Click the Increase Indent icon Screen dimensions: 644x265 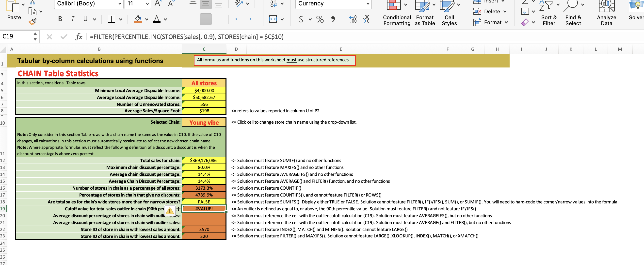(252, 19)
